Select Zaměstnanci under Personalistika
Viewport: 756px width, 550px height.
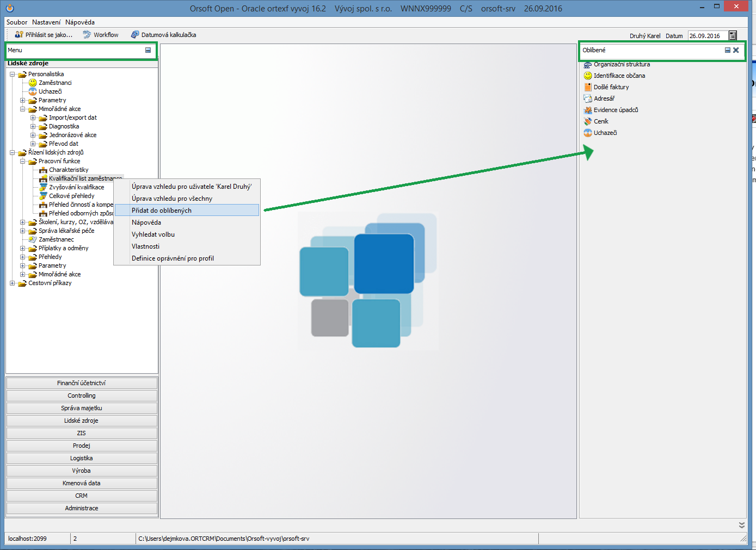pyautogui.click(x=55, y=83)
